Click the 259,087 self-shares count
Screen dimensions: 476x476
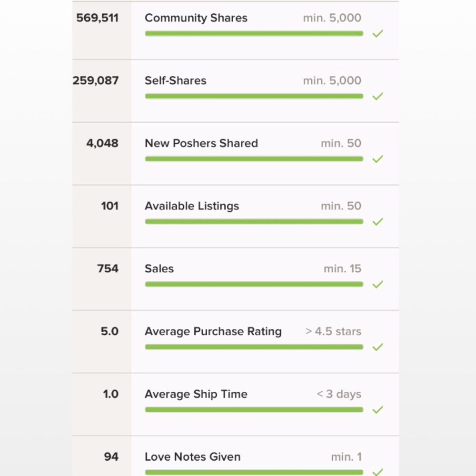(96, 81)
